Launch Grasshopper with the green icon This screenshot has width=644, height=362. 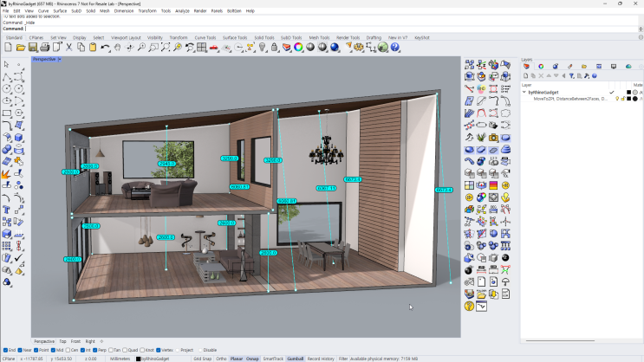point(383,48)
